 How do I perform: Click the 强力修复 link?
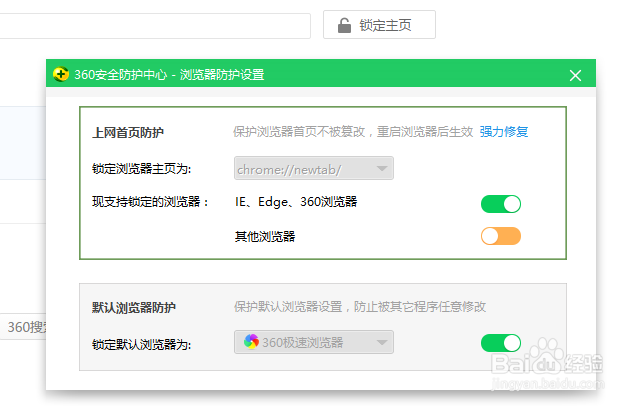pos(504,132)
